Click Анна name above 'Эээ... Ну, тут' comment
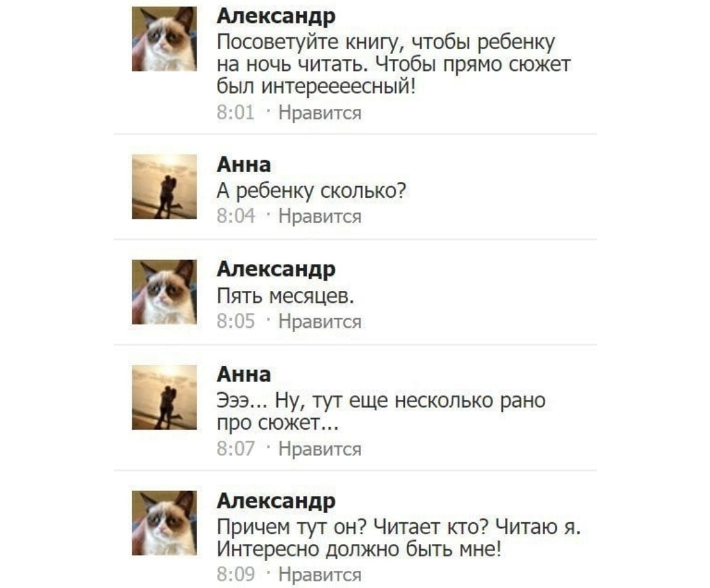The width and height of the screenshot is (710, 588). pos(244,374)
